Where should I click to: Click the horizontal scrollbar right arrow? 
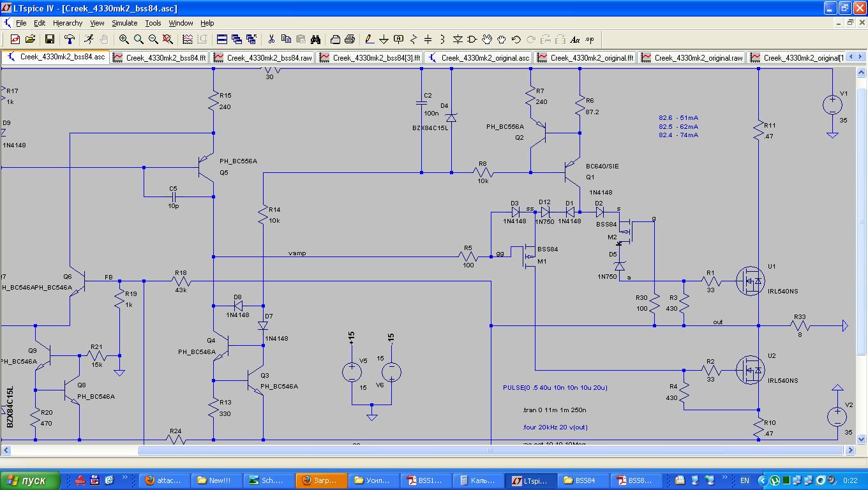pos(850,450)
